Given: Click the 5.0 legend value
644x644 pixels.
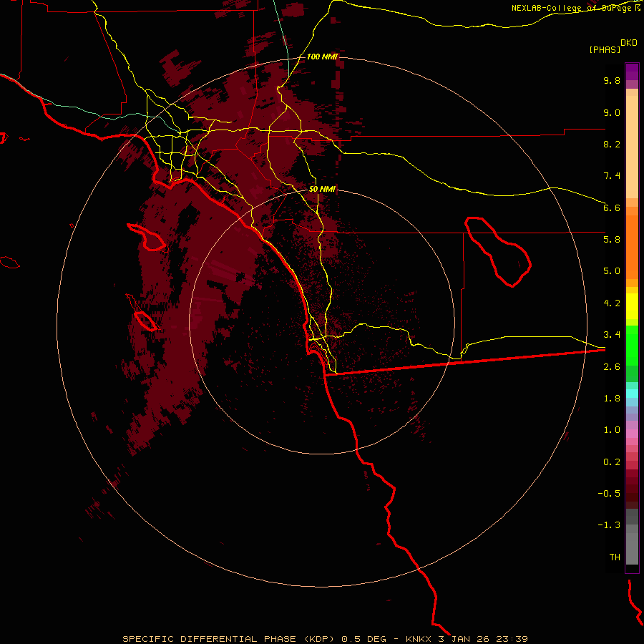Looking at the screenshot, I should tap(612, 271).
